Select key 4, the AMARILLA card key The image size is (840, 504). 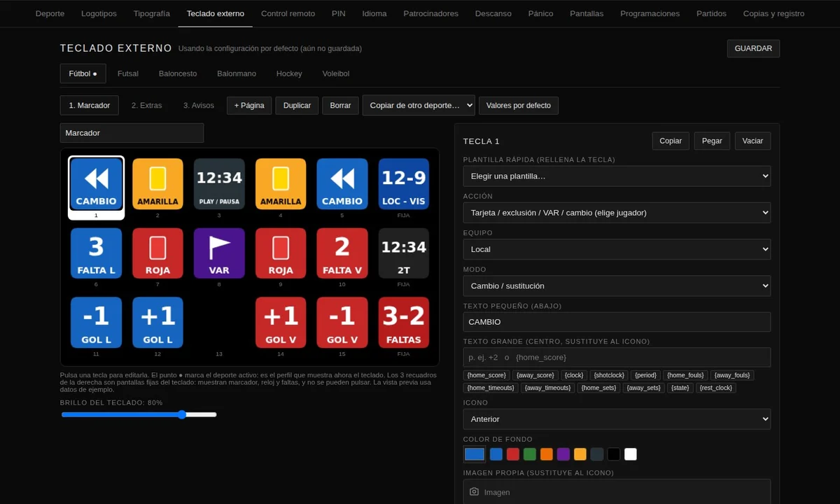coord(281,184)
